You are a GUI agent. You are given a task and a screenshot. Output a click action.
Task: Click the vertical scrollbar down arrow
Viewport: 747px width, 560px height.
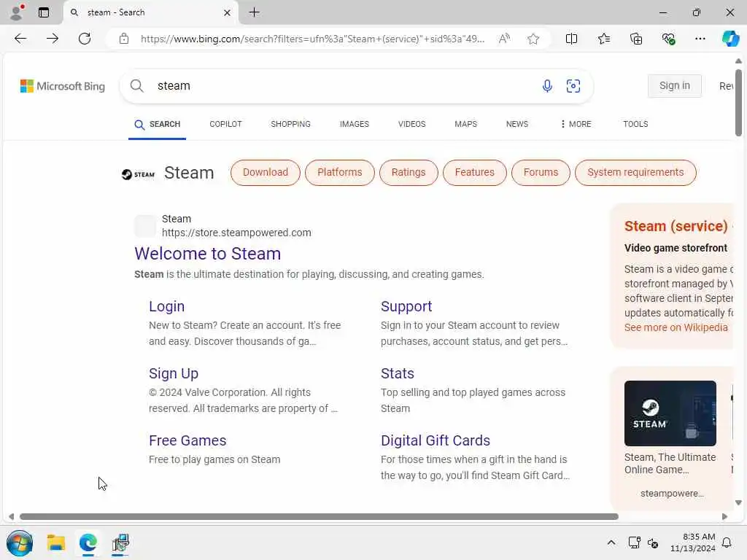(x=738, y=503)
